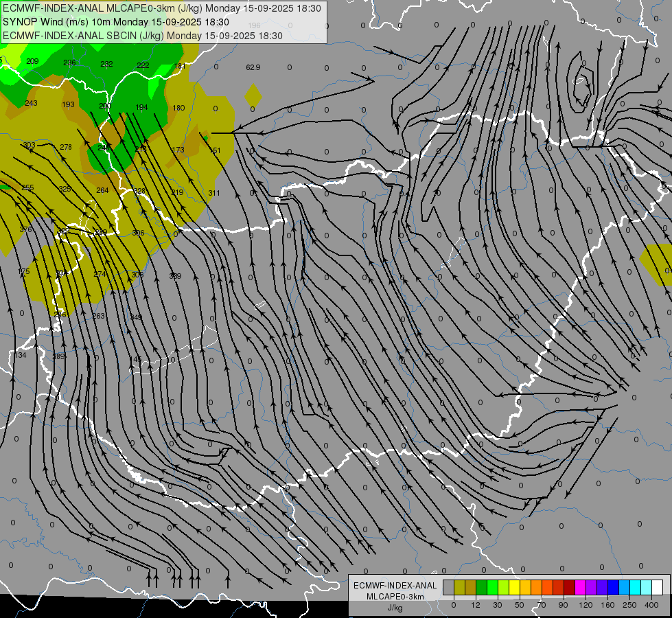
Task: Click the map value 303
Action: click(x=29, y=145)
